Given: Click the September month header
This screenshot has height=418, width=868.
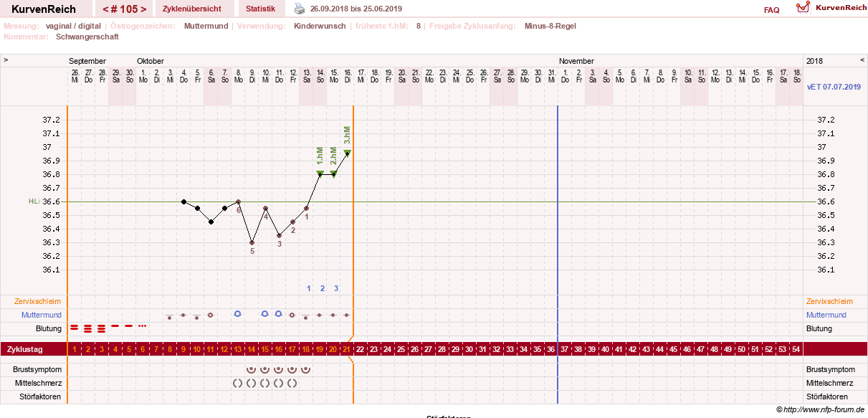Looking at the screenshot, I should [87, 61].
